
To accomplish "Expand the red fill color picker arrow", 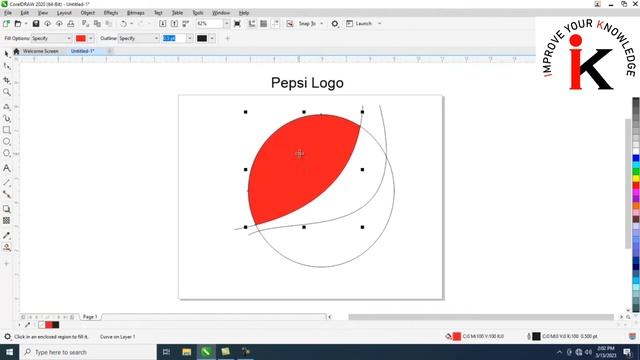I will click(x=91, y=38).
